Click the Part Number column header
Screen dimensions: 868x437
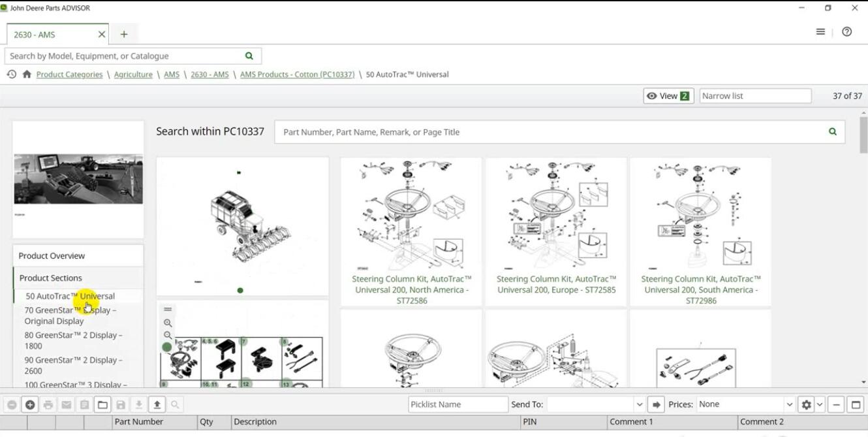tap(155, 422)
